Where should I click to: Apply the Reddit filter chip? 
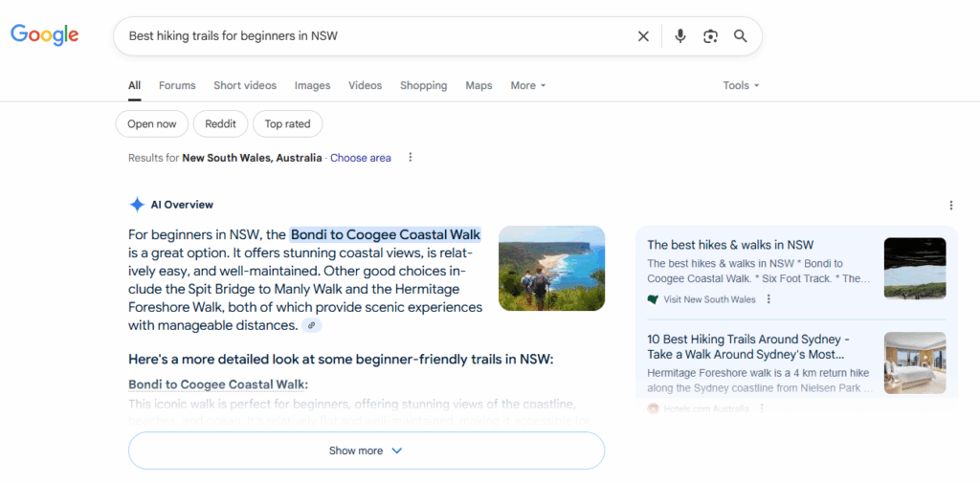221,123
